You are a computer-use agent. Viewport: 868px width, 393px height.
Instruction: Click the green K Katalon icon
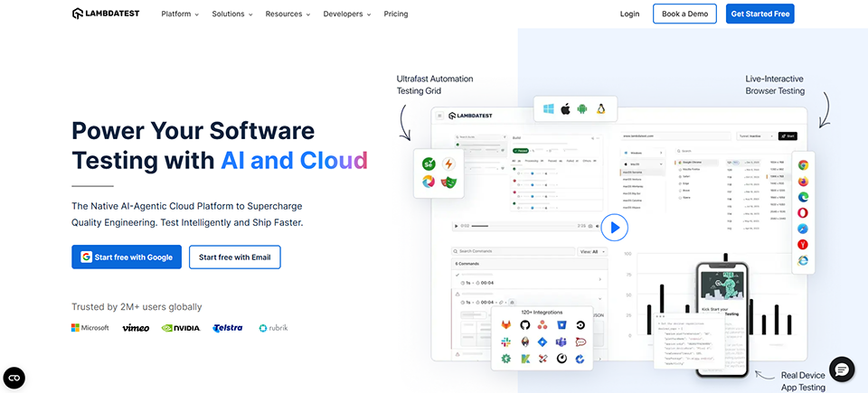pos(524,359)
